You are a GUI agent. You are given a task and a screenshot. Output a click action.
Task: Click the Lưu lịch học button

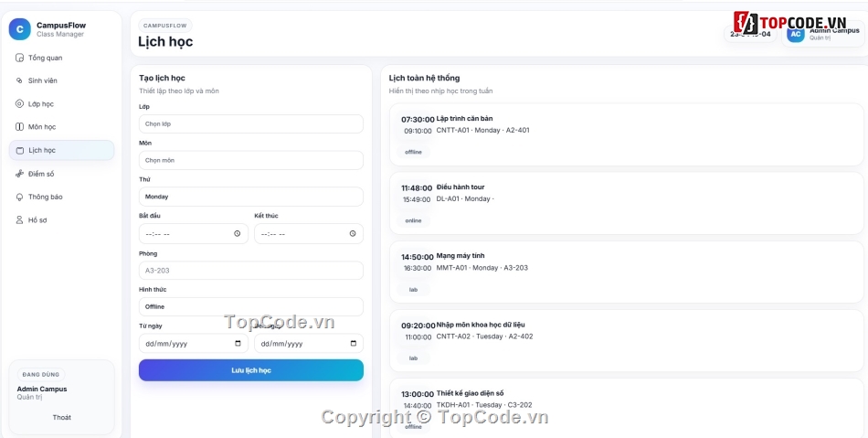[x=250, y=370]
